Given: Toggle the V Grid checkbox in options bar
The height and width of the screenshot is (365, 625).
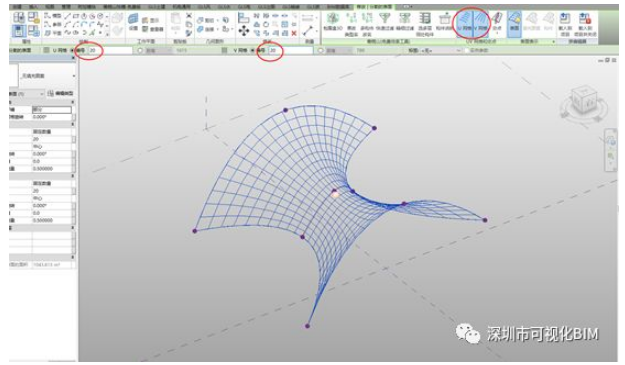Looking at the screenshot, I should pyautogui.click(x=224, y=50).
